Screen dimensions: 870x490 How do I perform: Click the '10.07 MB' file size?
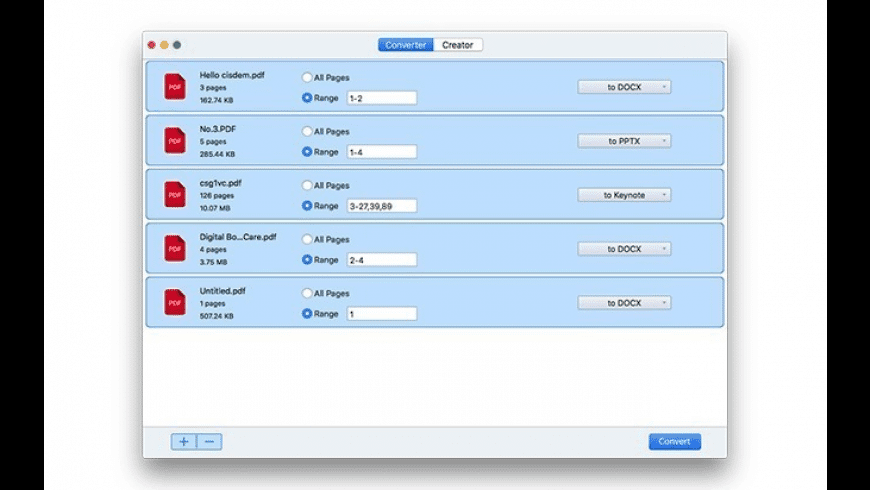click(x=215, y=208)
